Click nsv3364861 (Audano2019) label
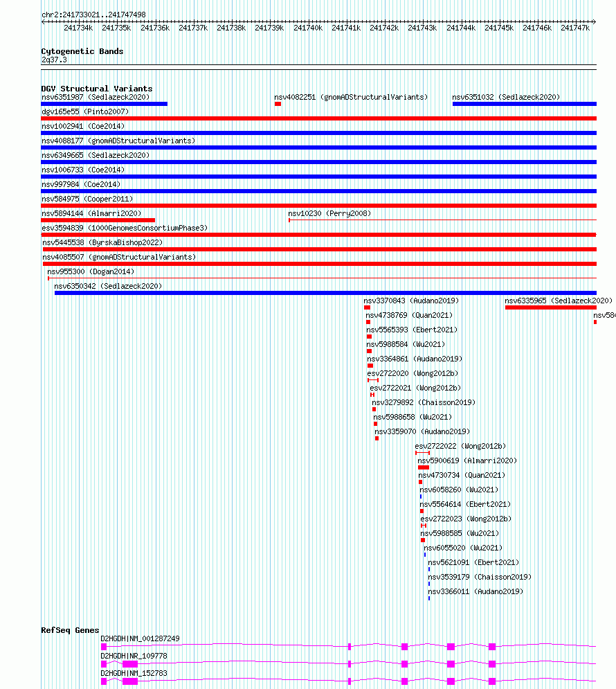Screen dimensions: 616x689 [x=415, y=359]
